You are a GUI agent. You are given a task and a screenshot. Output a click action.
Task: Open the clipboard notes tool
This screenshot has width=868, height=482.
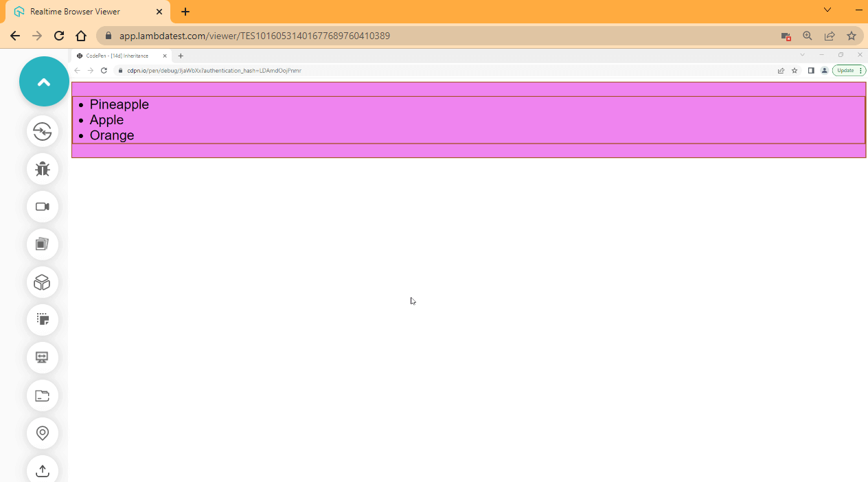tap(43, 319)
